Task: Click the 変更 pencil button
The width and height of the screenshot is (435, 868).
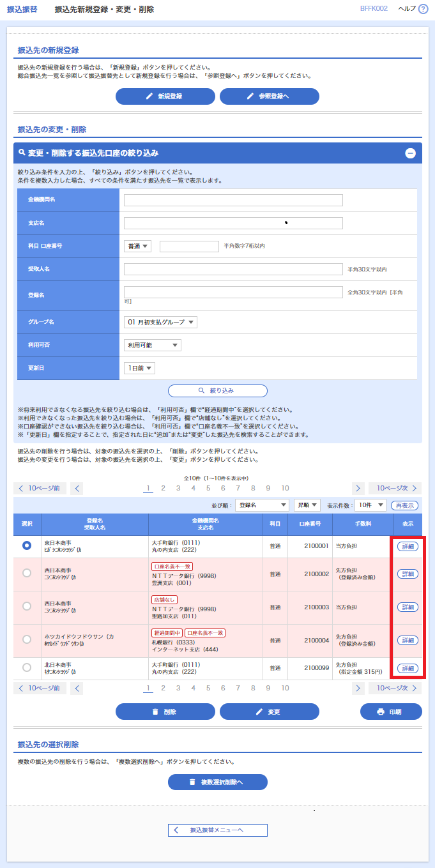Action: [269, 712]
